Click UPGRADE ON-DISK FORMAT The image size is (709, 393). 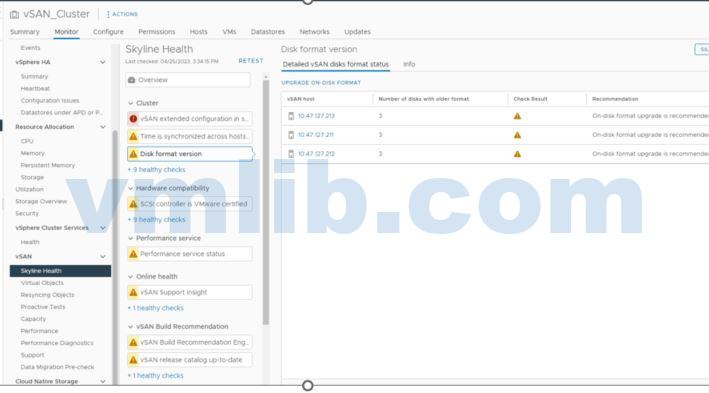pyautogui.click(x=321, y=83)
